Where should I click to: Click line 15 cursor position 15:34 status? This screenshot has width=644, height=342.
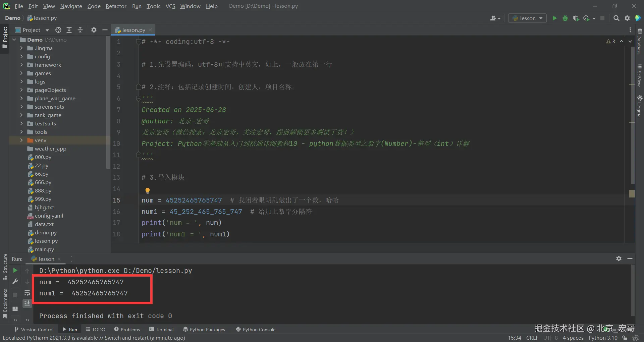[x=514, y=338]
